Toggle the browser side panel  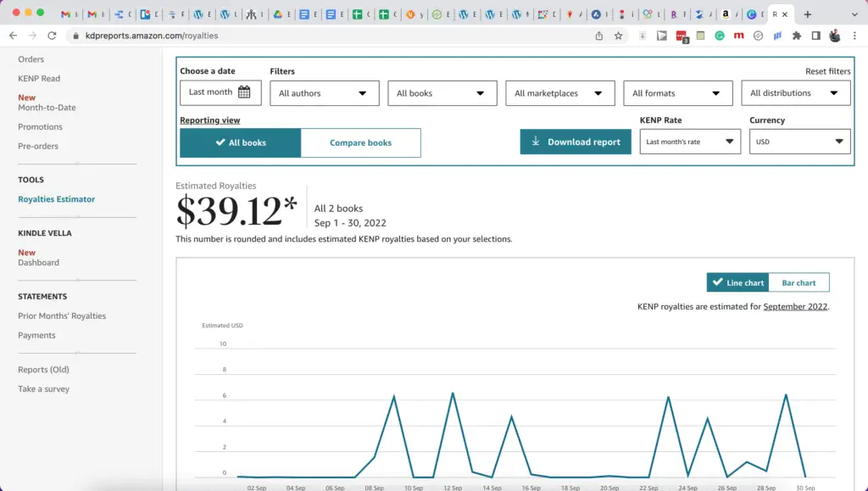click(x=816, y=36)
